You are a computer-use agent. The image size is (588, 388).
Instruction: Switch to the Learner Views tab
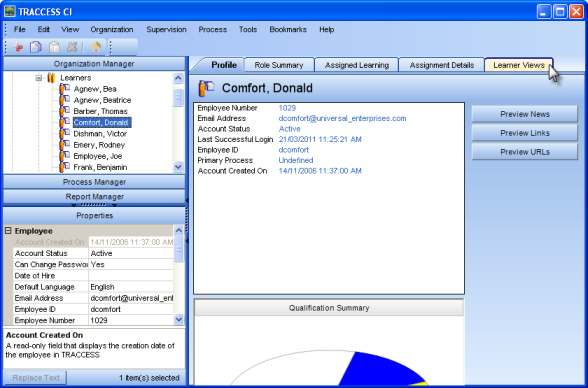[519, 65]
